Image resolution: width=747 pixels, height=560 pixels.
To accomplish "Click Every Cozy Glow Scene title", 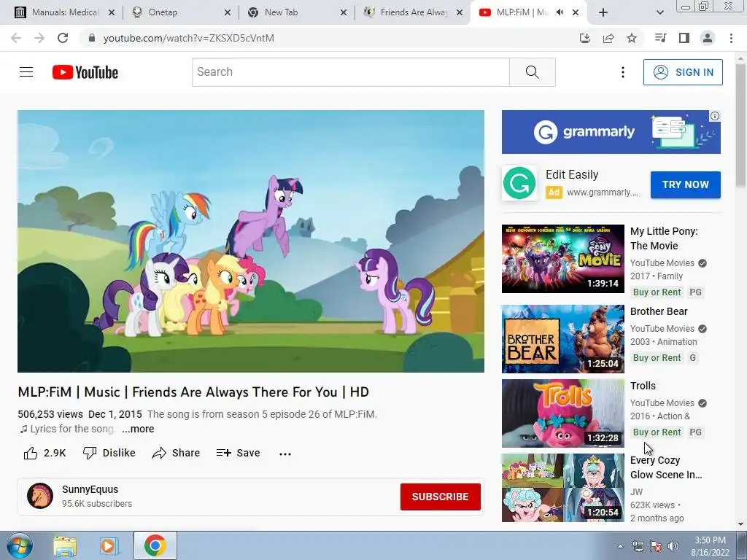I will pyautogui.click(x=666, y=467).
